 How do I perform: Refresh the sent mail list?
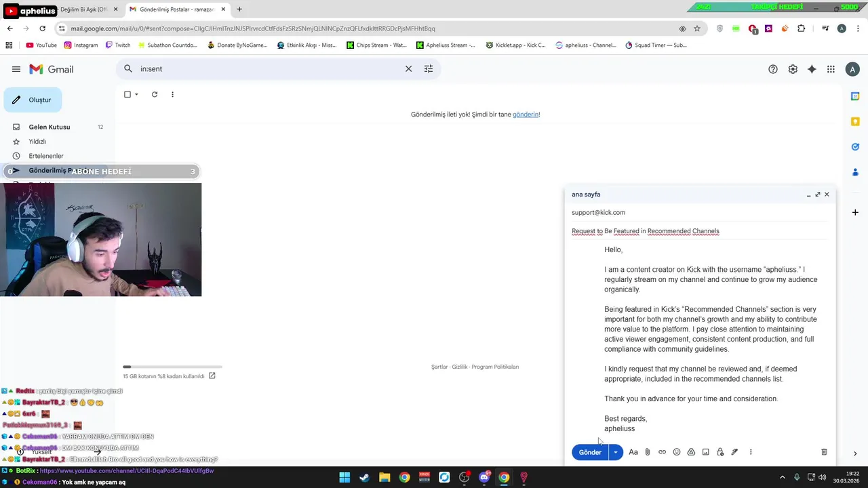(x=155, y=94)
